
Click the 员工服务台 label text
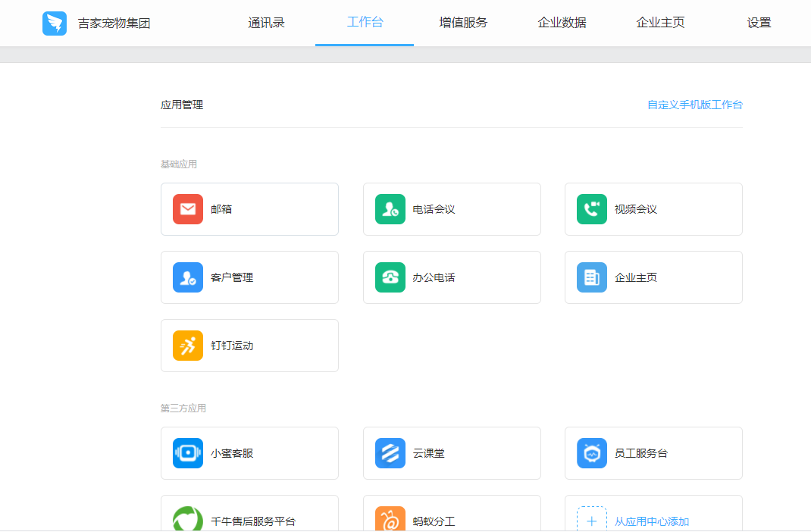point(640,453)
